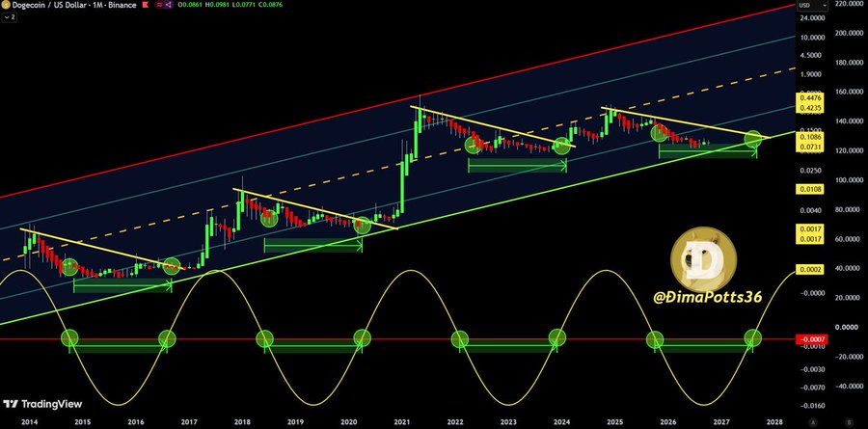Click the yellow 0.4476 price label

tap(811, 97)
